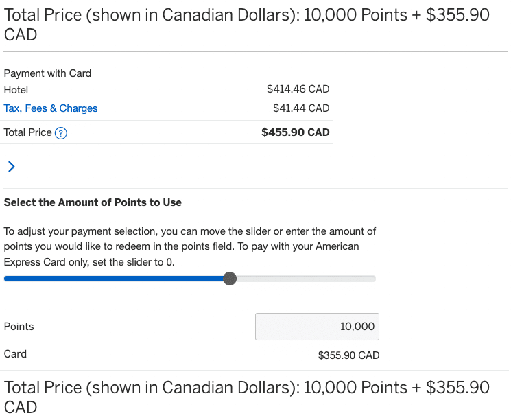This screenshot has height=420, width=511.
Task: Click the Payment with Card label
Action: pos(47,73)
